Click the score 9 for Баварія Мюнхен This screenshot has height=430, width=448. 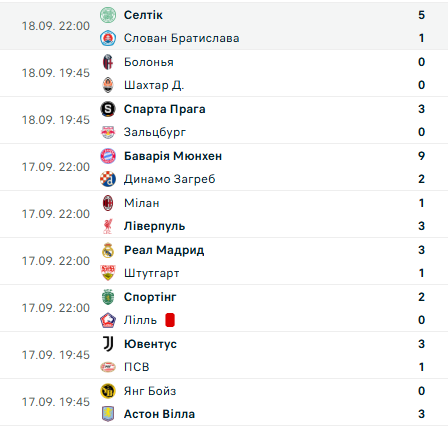click(421, 156)
